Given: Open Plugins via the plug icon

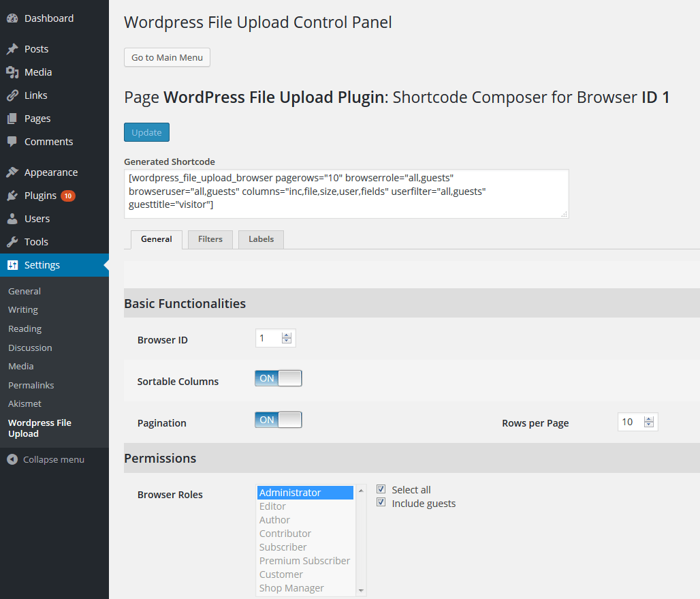Looking at the screenshot, I should pyautogui.click(x=12, y=196).
